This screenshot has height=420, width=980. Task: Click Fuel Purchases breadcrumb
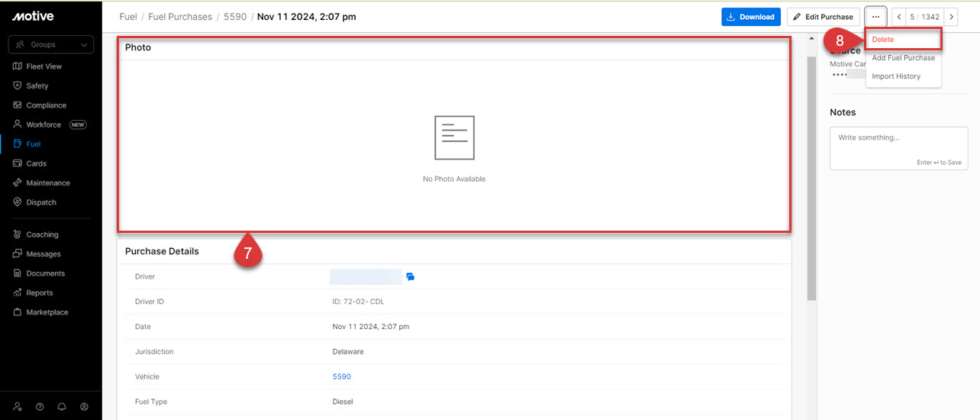(x=180, y=17)
